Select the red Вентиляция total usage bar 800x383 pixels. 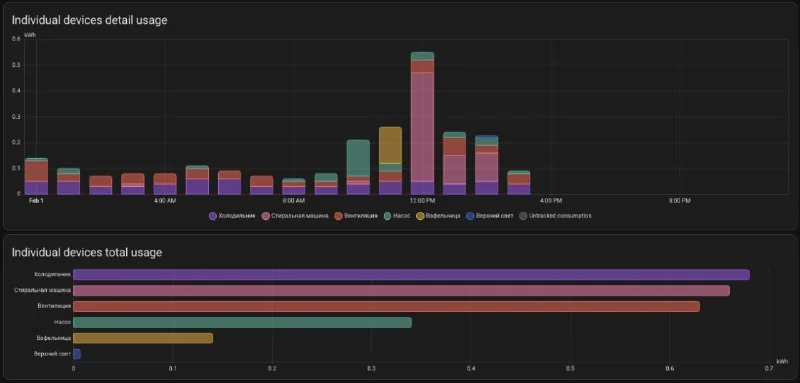386,307
